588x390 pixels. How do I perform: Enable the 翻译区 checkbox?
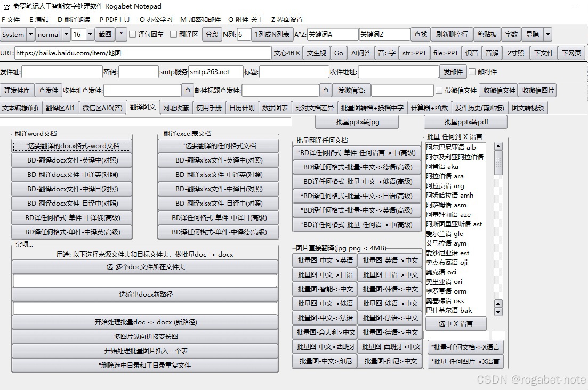pyautogui.click(x=173, y=35)
